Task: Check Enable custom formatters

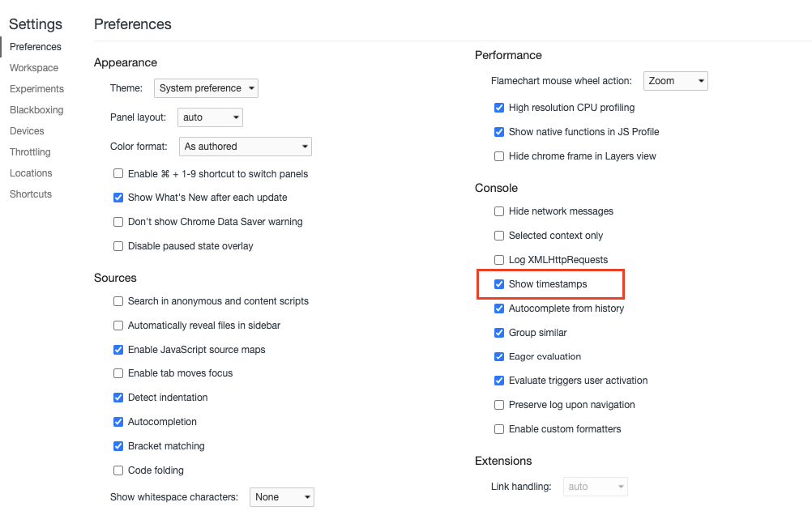Action: tap(500, 429)
